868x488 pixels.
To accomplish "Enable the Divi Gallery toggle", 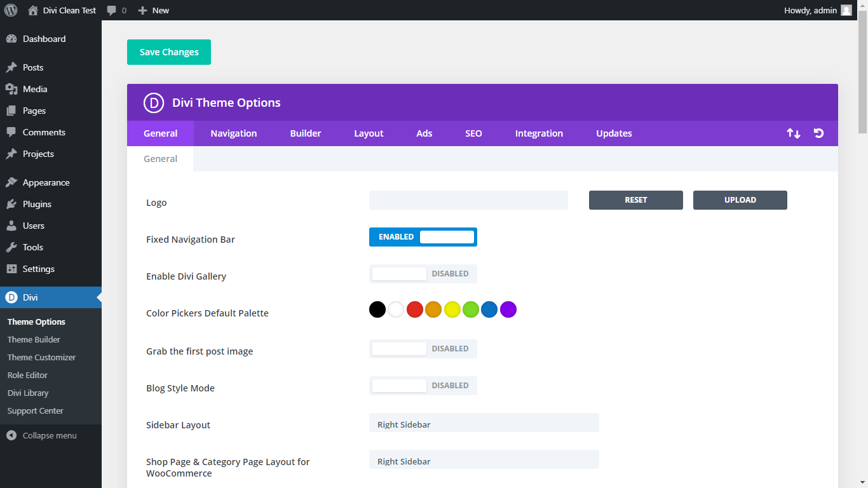I will tap(423, 274).
